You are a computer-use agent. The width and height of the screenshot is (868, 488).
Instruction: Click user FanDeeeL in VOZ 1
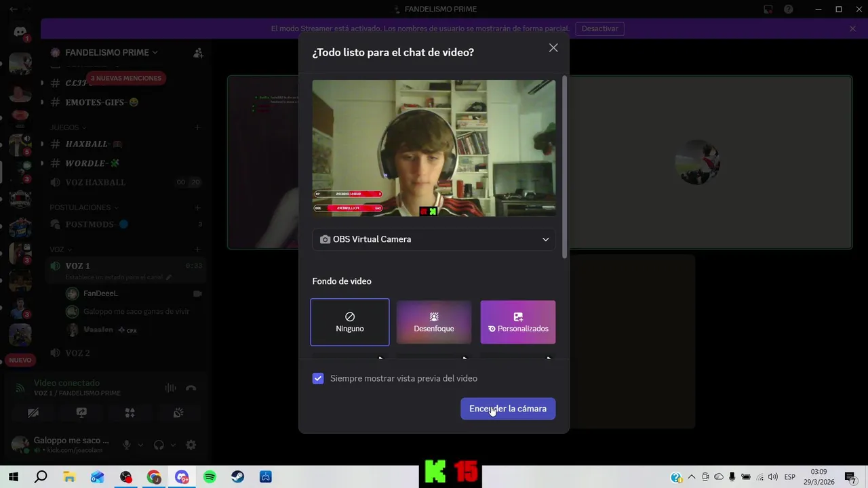pyautogui.click(x=100, y=293)
